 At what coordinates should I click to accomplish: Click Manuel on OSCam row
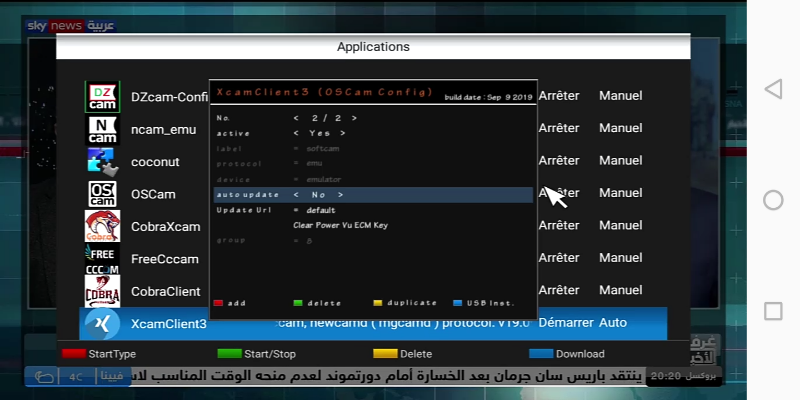620,193
